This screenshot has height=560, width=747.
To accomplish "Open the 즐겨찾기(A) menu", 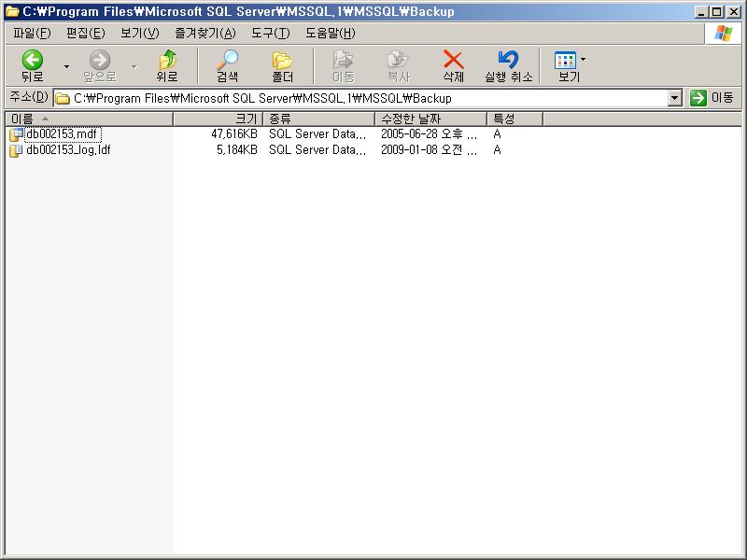I will 205,33.
